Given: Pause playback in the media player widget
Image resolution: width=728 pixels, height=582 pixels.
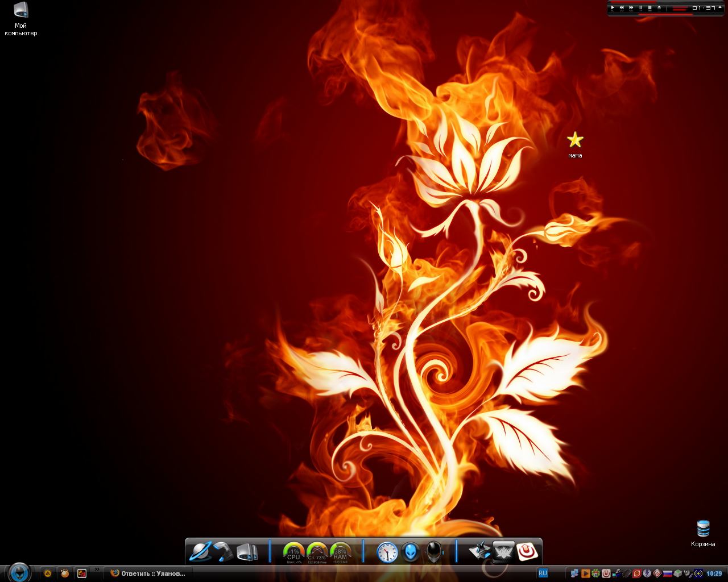Looking at the screenshot, I should pos(640,8).
